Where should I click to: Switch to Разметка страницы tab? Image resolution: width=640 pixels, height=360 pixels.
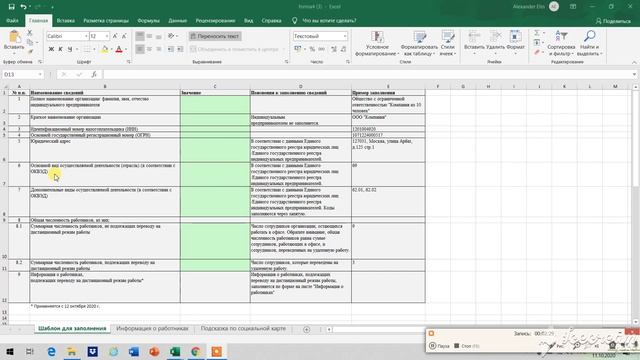pos(106,20)
